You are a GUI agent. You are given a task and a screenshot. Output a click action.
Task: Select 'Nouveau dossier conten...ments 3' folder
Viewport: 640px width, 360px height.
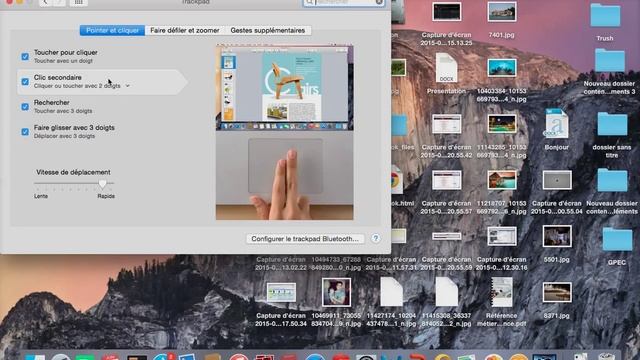(x=609, y=60)
